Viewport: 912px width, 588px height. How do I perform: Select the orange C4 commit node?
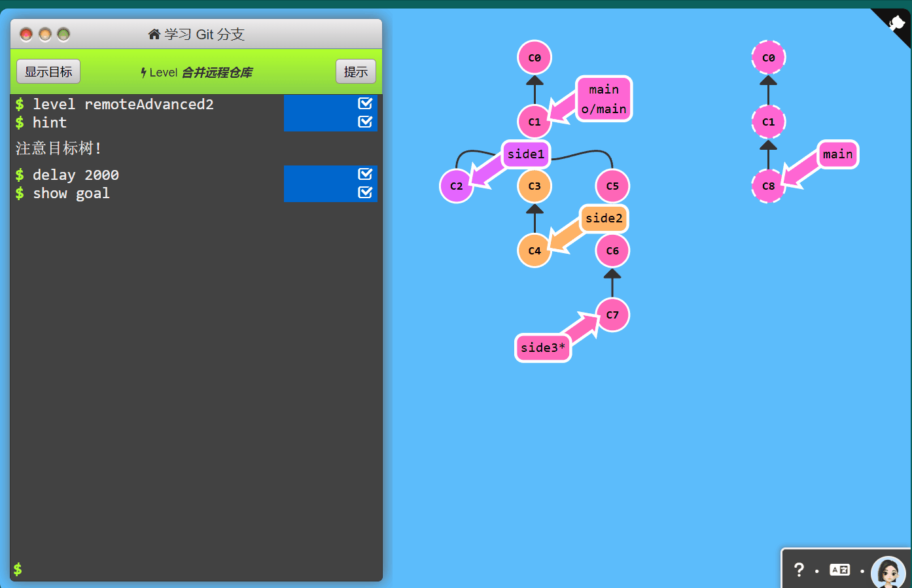534,251
